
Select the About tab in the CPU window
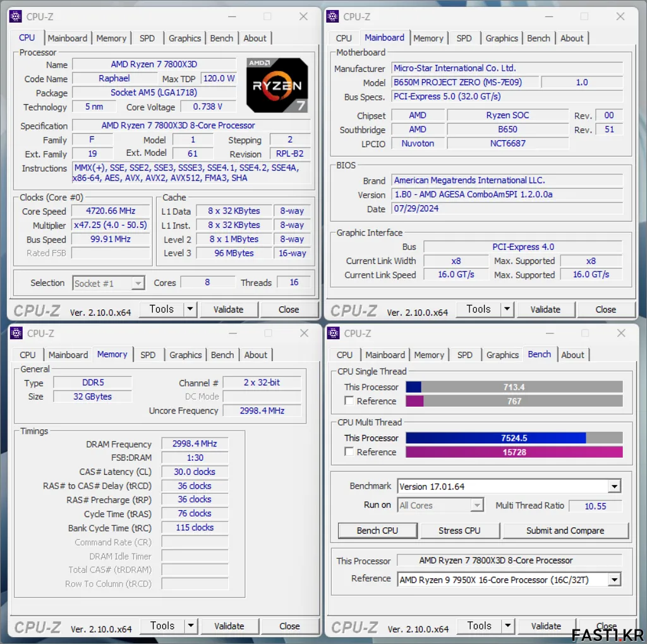pos(255,39)
